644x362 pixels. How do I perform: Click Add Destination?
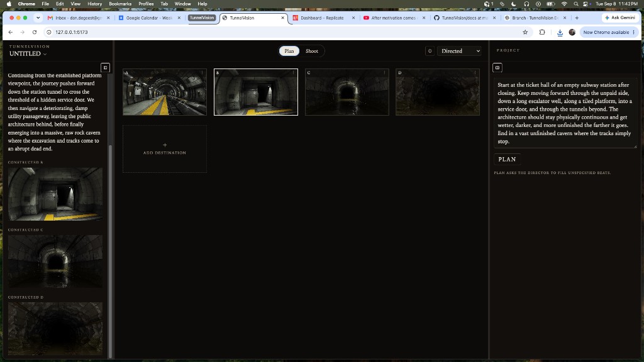[165, 148]
